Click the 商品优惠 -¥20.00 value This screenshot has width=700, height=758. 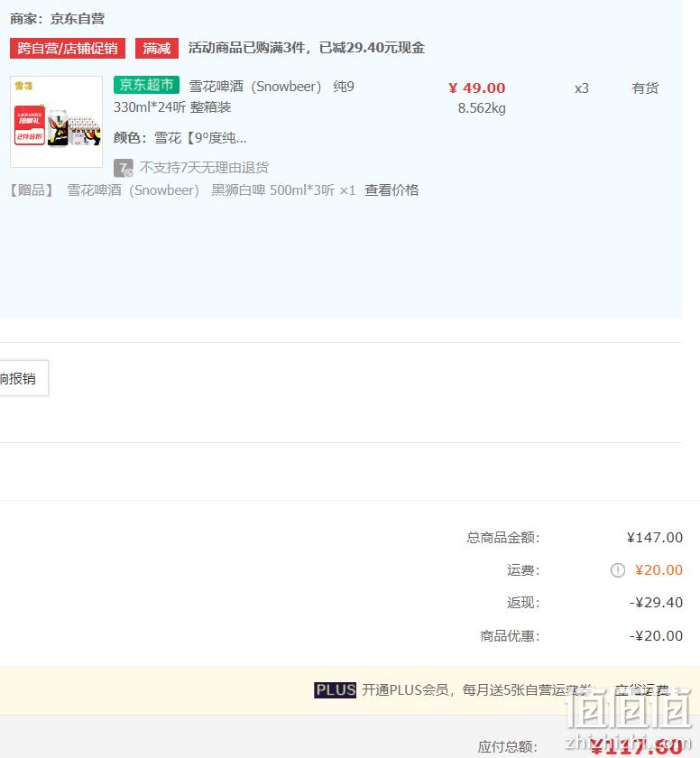(x=656, y=635)
